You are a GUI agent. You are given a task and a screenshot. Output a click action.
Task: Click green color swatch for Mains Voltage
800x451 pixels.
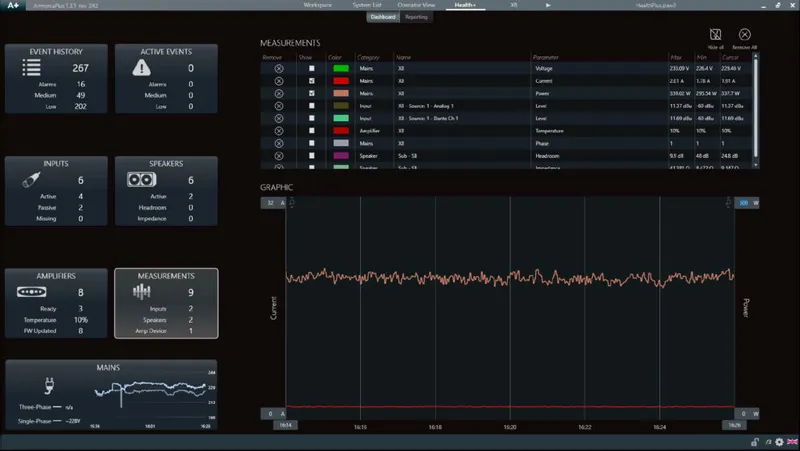click(341, 68)
